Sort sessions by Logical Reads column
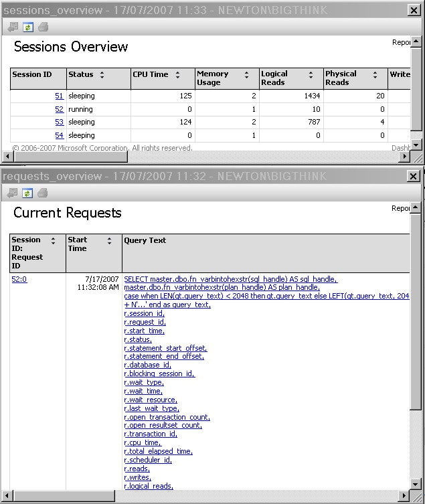The height and width of the screenshot is (504, 425). [x=311, y=75]
